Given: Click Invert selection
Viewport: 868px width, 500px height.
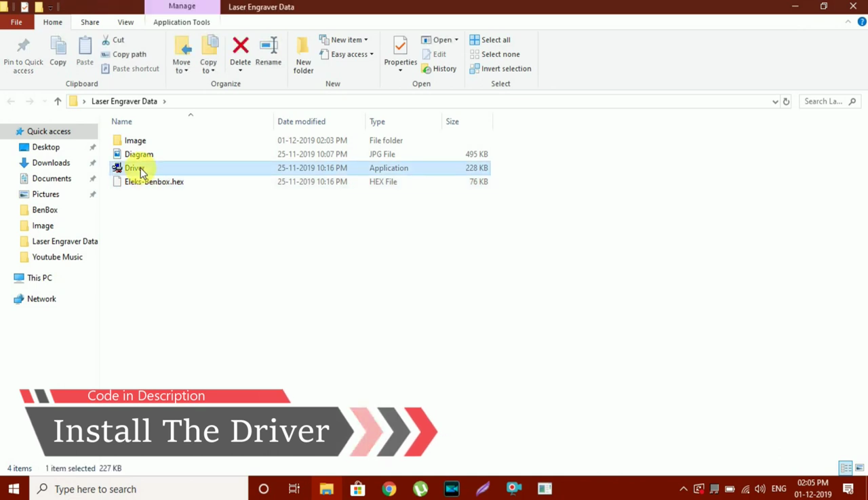Looking at the screenshot, I should [500, 68].
